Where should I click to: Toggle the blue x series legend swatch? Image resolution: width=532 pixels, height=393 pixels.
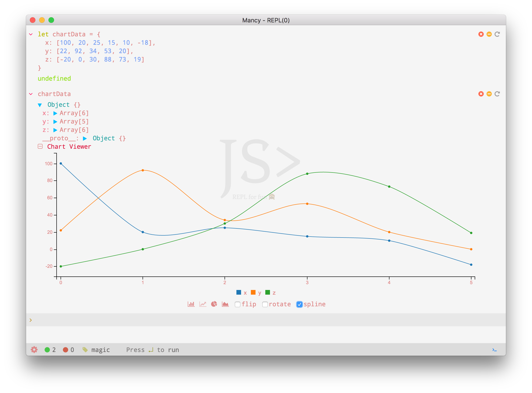(239, 292)
